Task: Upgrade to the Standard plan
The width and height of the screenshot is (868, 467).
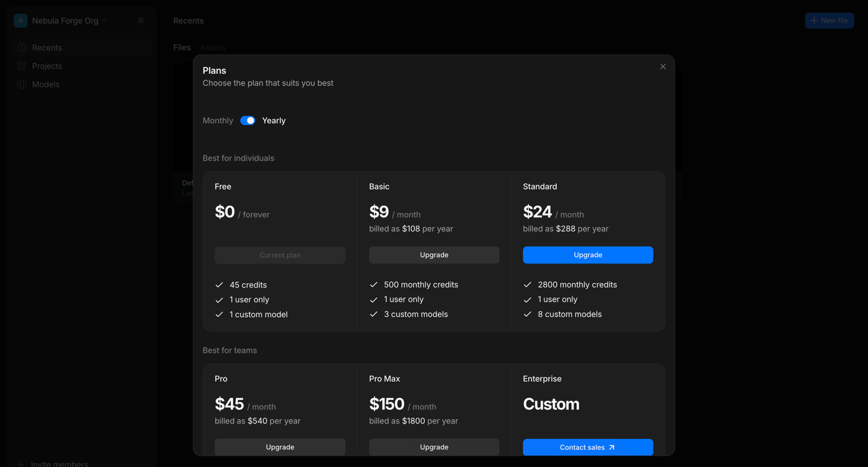Action: click(x=588, y=255)
